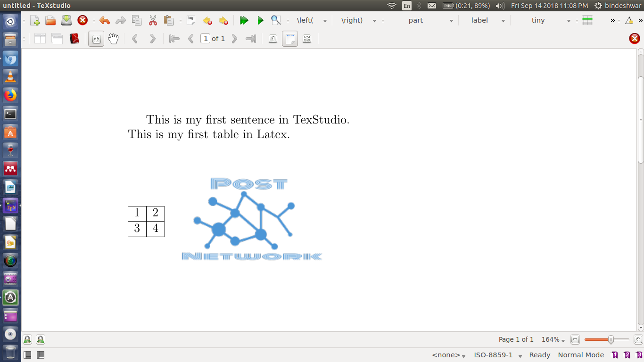This screenshot has height=362, width=644.
Task: Go to next PDF page
Action: click(x=234, y=39)
